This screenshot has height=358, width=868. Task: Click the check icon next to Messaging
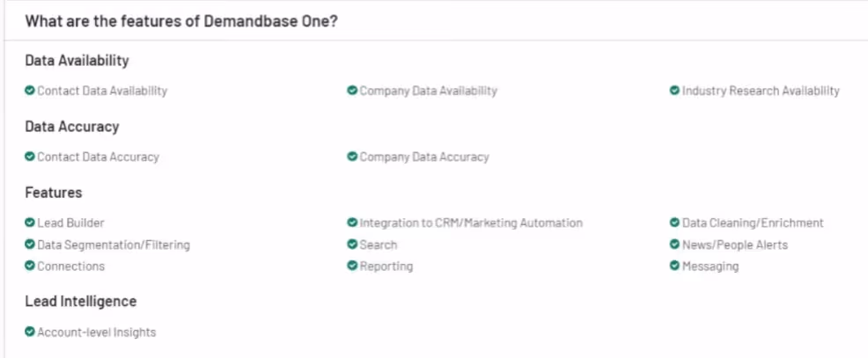pyautogui.click(x=674, y=266)
